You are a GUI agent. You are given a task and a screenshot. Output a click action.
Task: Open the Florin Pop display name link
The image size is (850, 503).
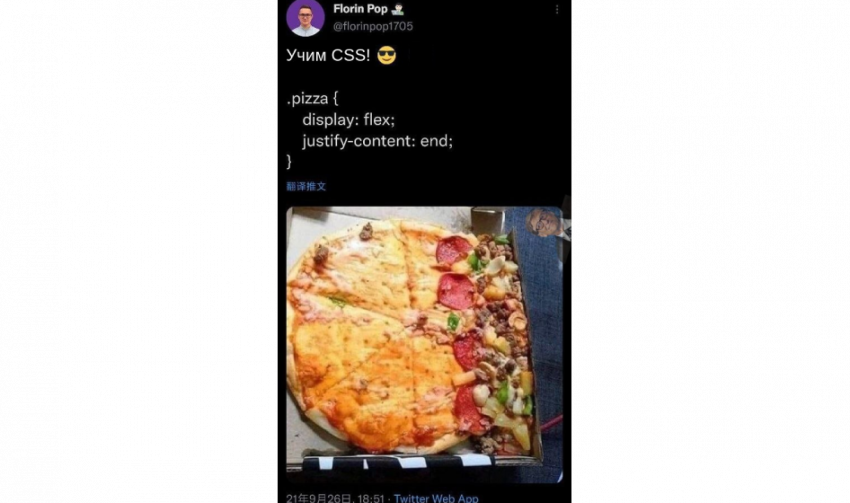pyautogui.click(x=360, y=9)
